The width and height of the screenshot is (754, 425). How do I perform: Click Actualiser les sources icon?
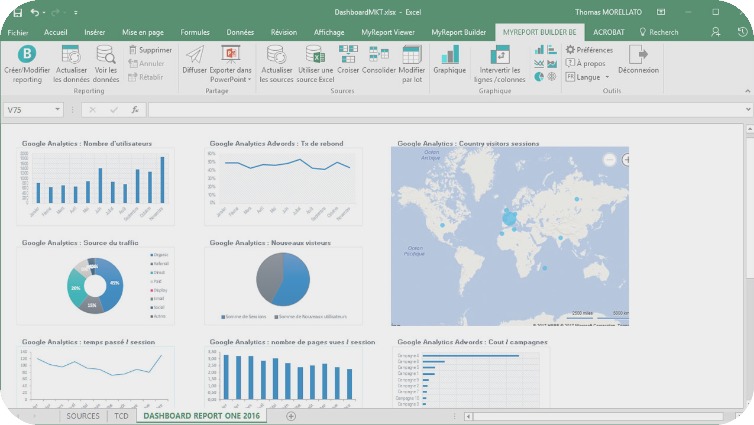276,54
